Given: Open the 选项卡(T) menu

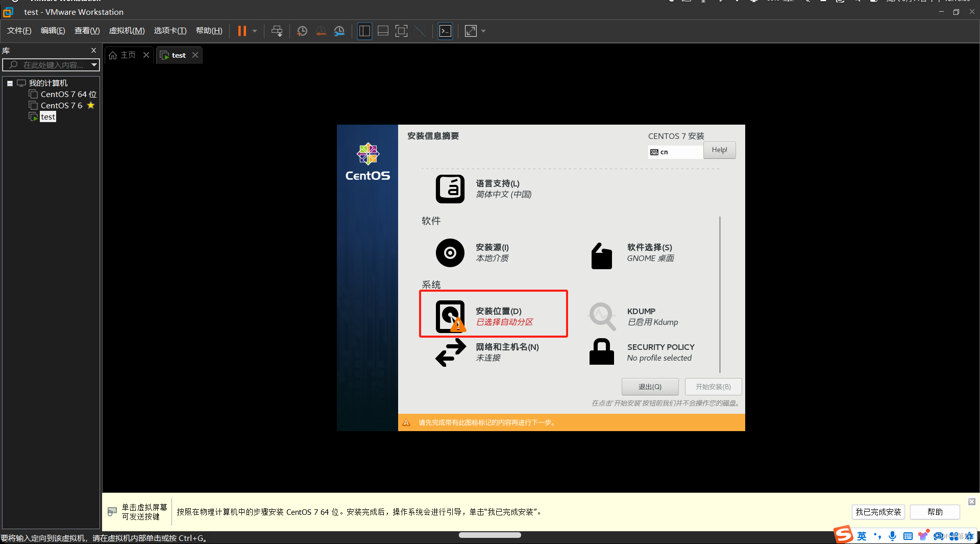Looking at the screenshot, I should (x=170, y=31).
